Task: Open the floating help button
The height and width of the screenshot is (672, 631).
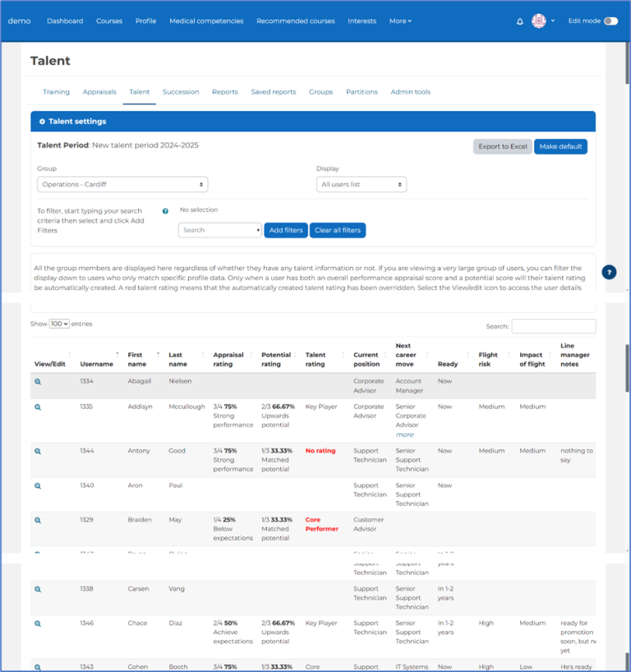Action: [x=609, y=272]
